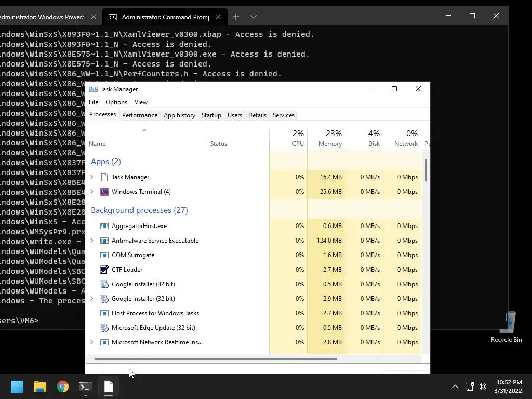Click the Antimalware Service Executable icon
532x399 pixels.
[x=104, y=241]
